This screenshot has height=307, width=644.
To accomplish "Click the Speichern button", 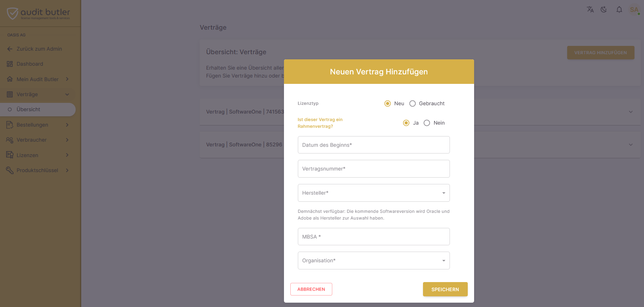I will pos(445,289).
